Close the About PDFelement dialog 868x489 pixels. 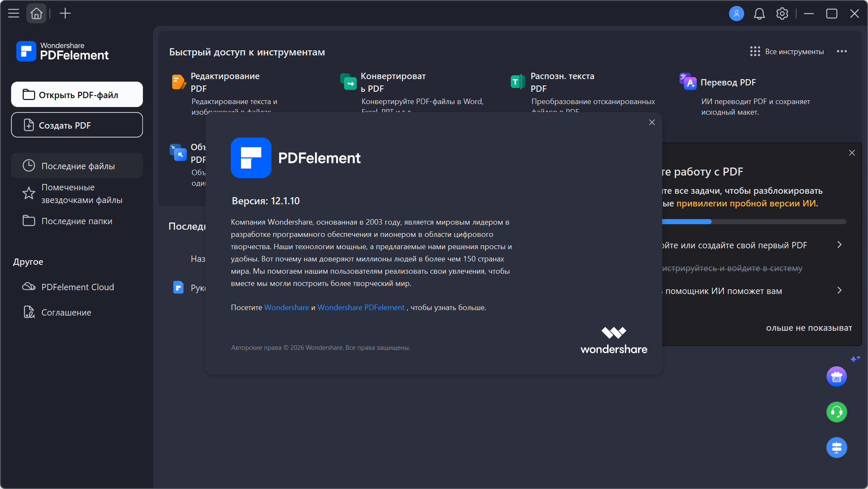click(x=652, y=122)
